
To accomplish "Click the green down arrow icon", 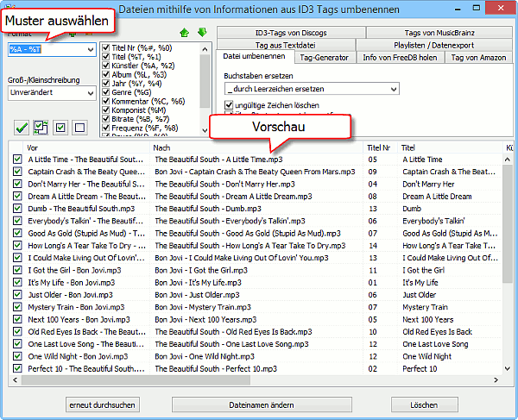I will click(202, 34).
